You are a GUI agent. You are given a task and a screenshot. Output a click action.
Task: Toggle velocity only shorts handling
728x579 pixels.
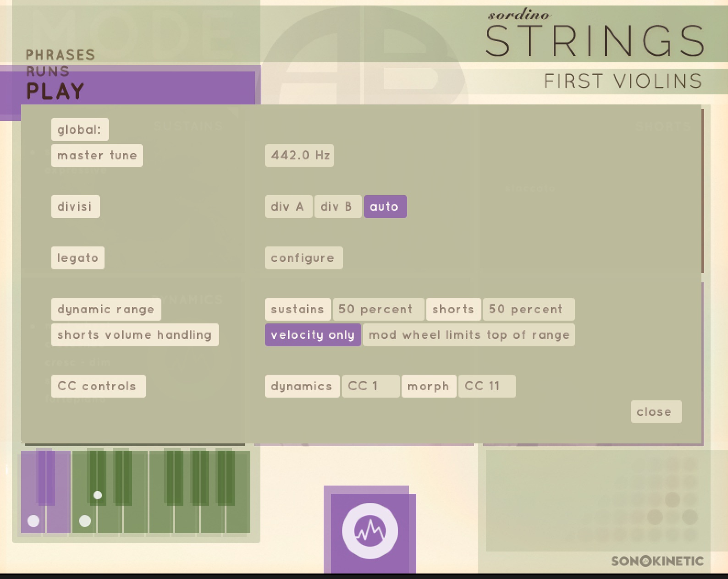pos(313,335)
